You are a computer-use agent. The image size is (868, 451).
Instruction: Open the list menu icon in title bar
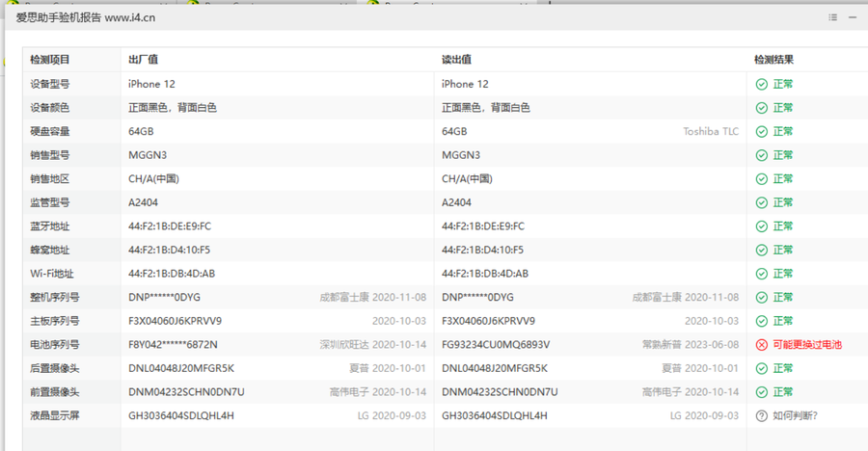tap(832, 17)
